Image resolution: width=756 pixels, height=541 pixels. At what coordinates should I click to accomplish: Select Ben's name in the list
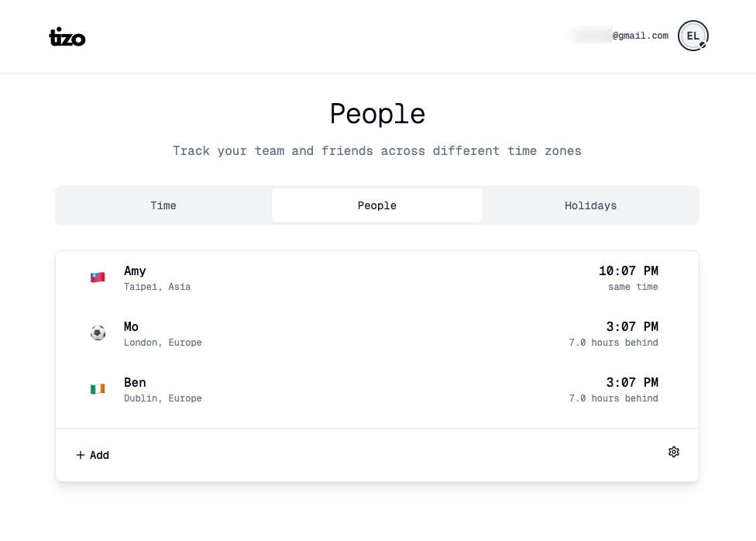(x=135, y=383)
